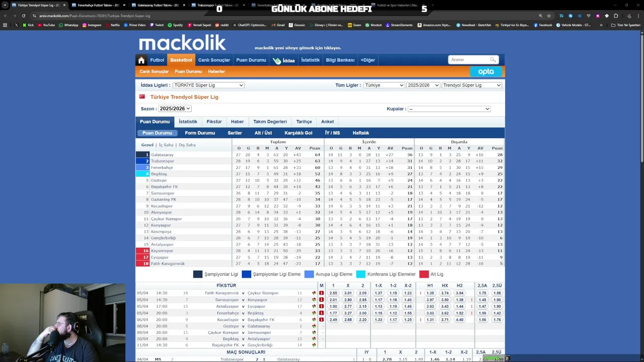Switch to the Fikstür tab

(214, 122)
